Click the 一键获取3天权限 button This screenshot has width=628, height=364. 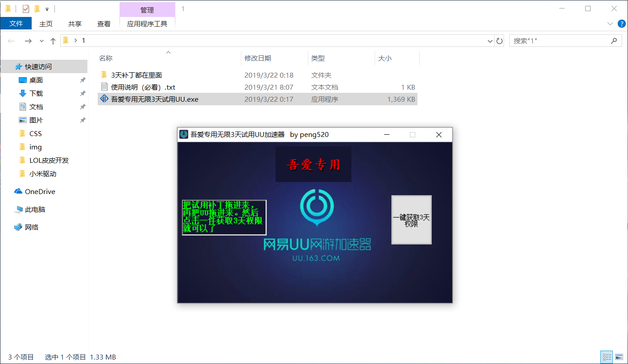(x=411, y=220)
